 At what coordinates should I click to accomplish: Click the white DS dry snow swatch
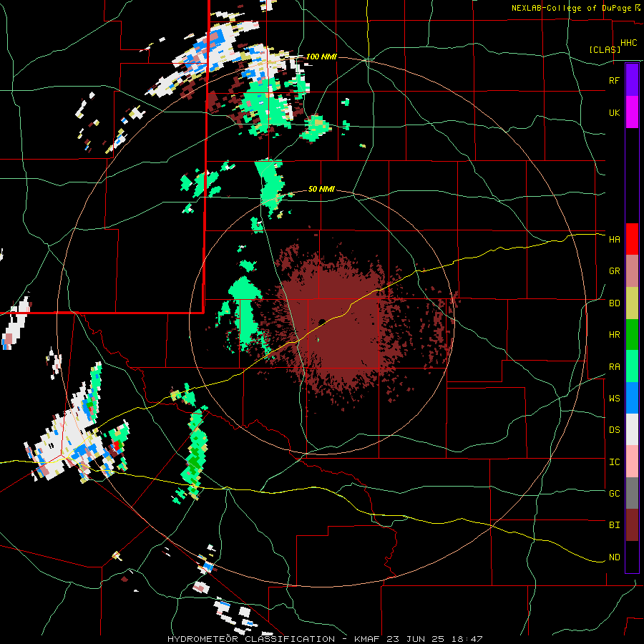pos(632,429)
